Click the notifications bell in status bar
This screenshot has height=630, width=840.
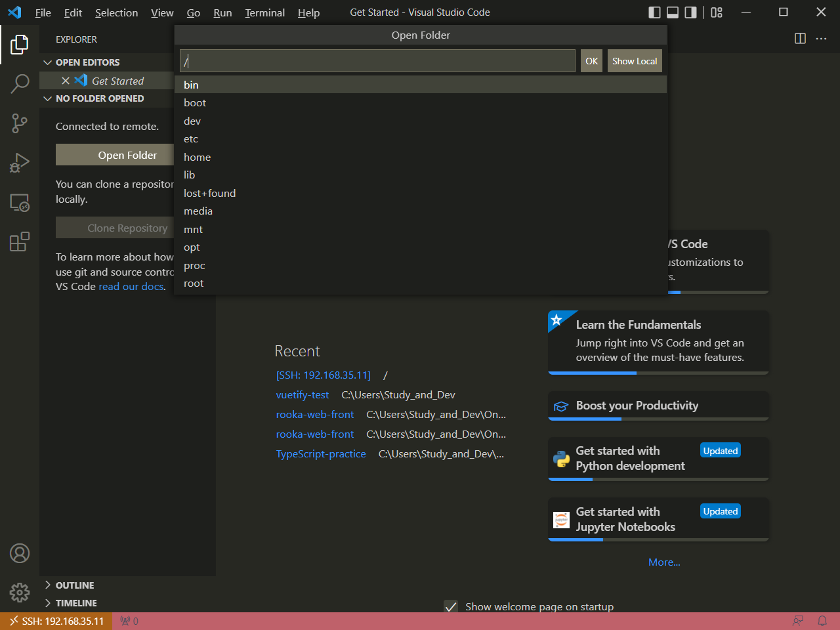(x=822, y=621)
